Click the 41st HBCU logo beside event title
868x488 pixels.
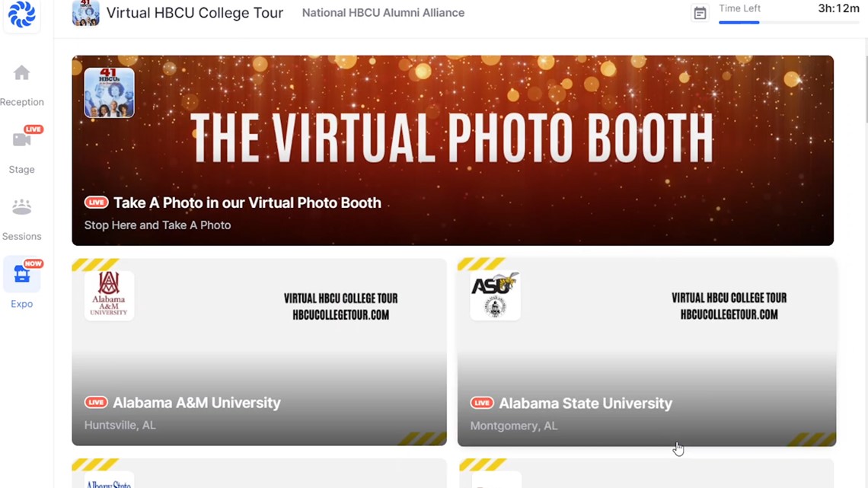pyautogui.click(x=85, y=13)
